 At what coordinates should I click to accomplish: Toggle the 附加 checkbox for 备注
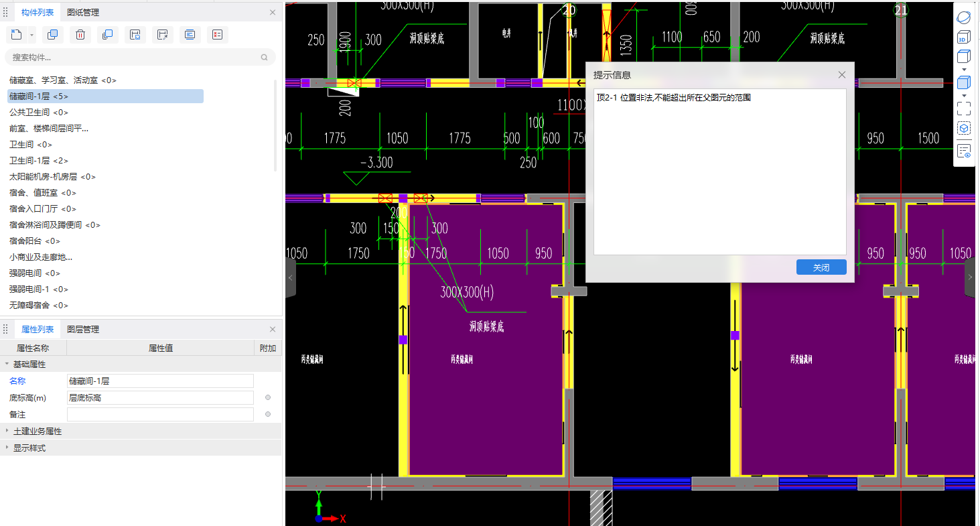(268, 414)
